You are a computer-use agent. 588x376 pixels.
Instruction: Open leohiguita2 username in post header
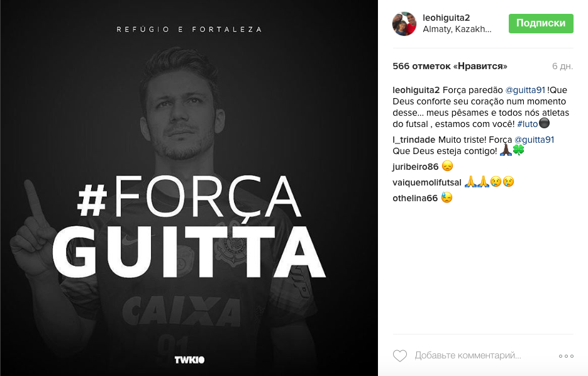[x=446, y=18]
